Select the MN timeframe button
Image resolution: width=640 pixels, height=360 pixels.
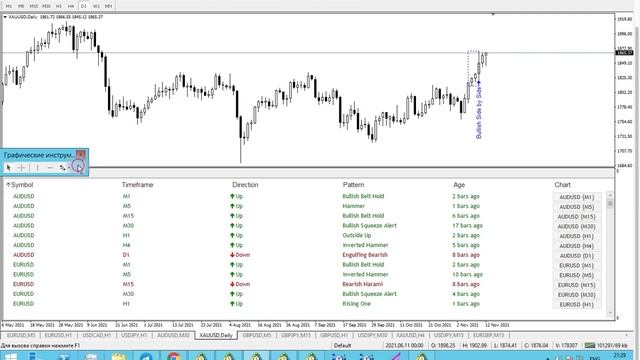click(109, 6)
